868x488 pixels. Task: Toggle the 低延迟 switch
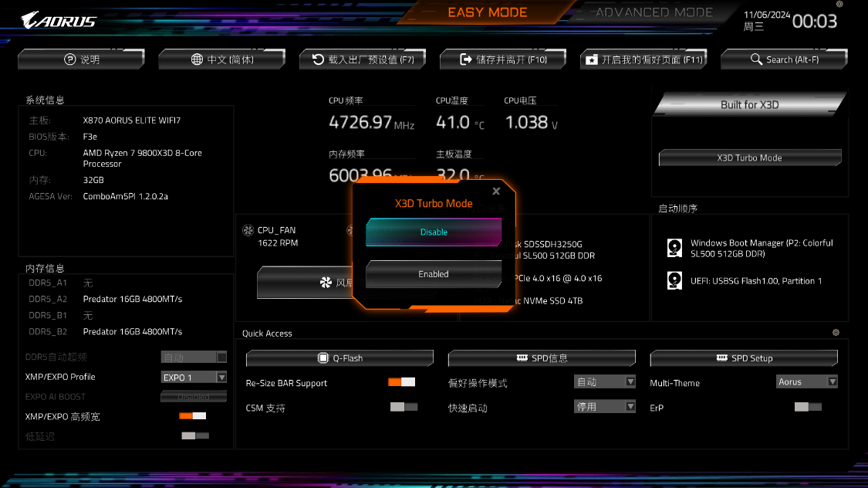click(x=195, y=436)
